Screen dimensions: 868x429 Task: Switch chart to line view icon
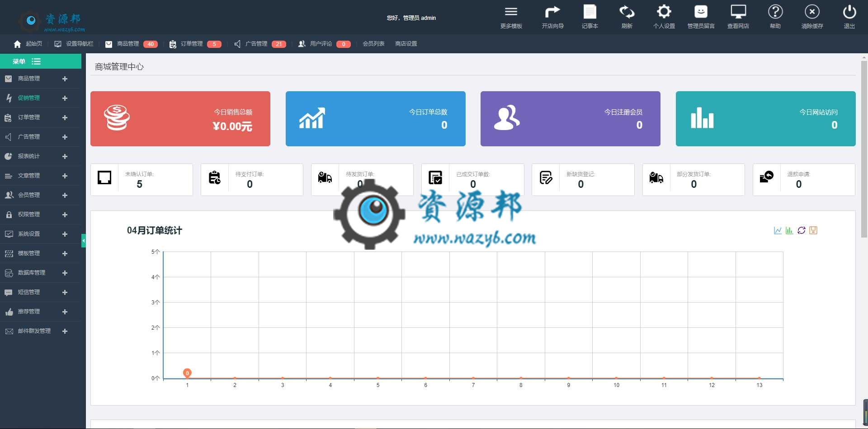(778, 230)
